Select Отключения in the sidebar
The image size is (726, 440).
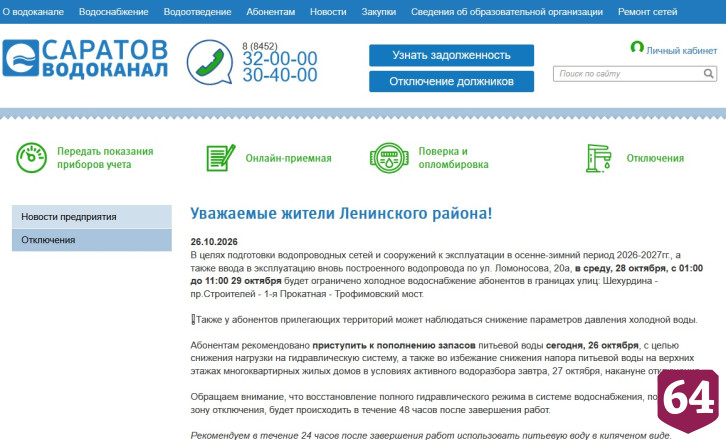click(92, 240)
